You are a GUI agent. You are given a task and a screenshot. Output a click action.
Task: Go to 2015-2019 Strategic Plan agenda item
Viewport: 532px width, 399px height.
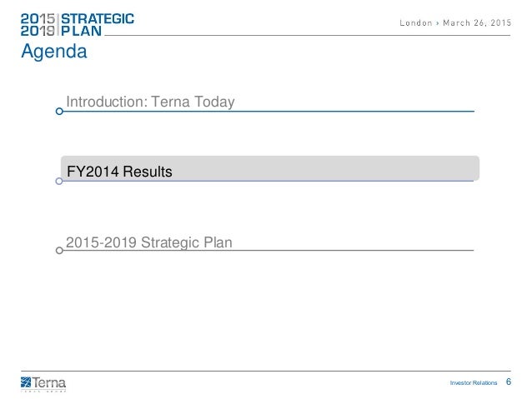(x=149, y=242)
